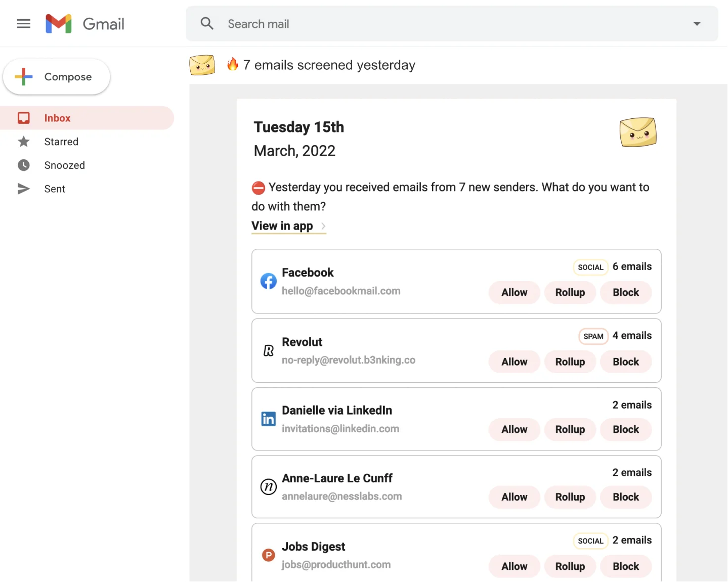
Task: Allow emails from Danielle via LinkedIn
Action: [x=514, y=429]
